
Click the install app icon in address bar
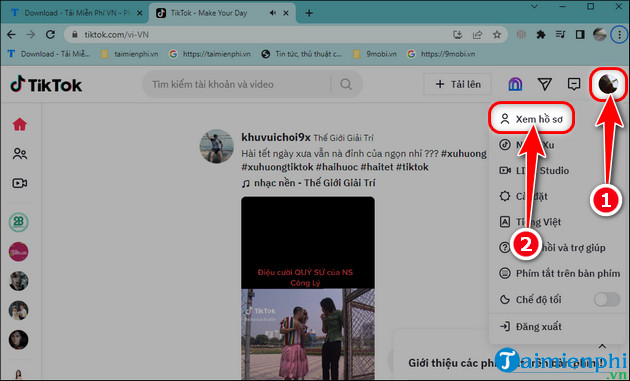(458, 35)
